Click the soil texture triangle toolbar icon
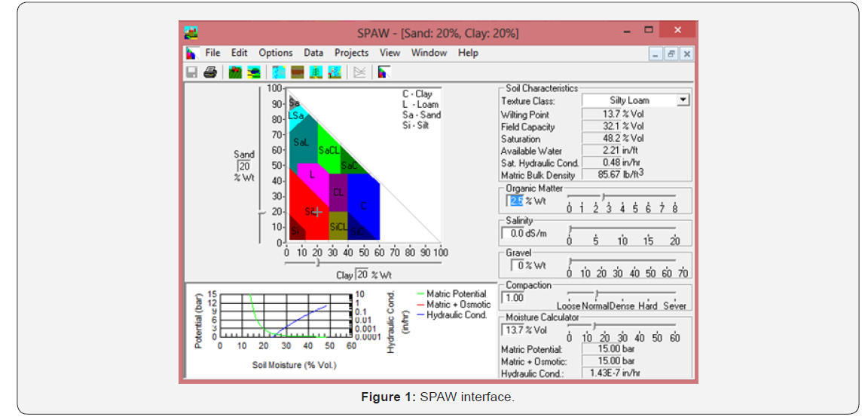This screenshot has height=417, width=868. 384,72
